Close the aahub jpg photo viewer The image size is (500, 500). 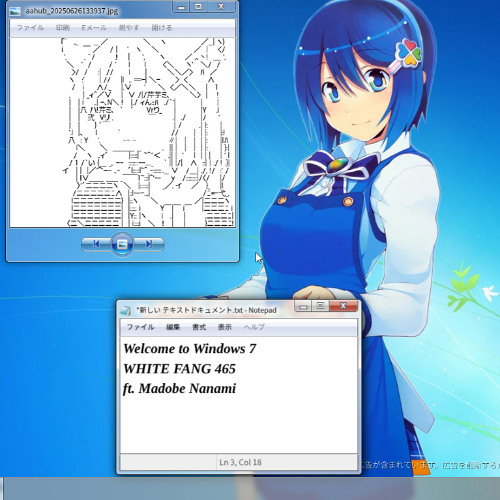pyautogui.click(x=221, y=7)
